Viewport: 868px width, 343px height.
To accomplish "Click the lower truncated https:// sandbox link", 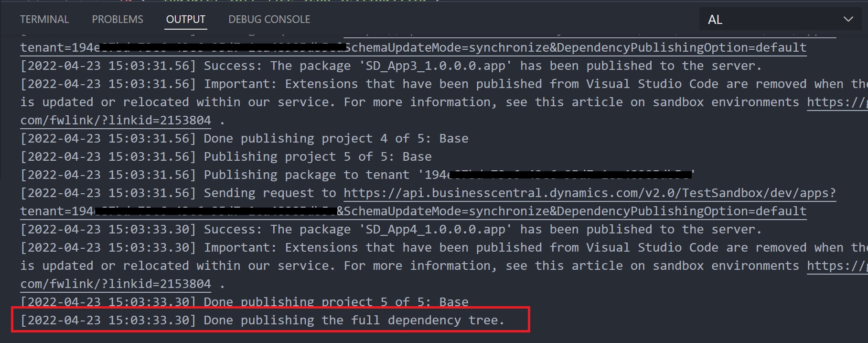I will (x=836, y=266).
